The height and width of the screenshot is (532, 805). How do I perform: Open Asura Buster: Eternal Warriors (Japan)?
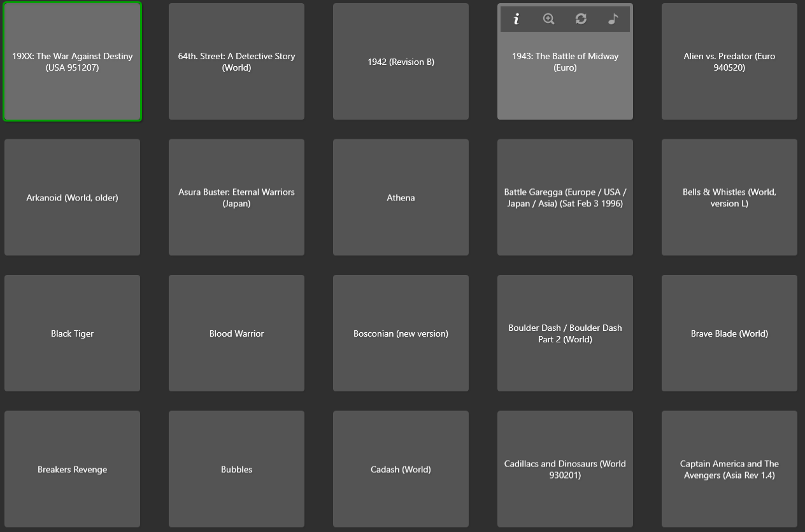(x=236, y=197)
